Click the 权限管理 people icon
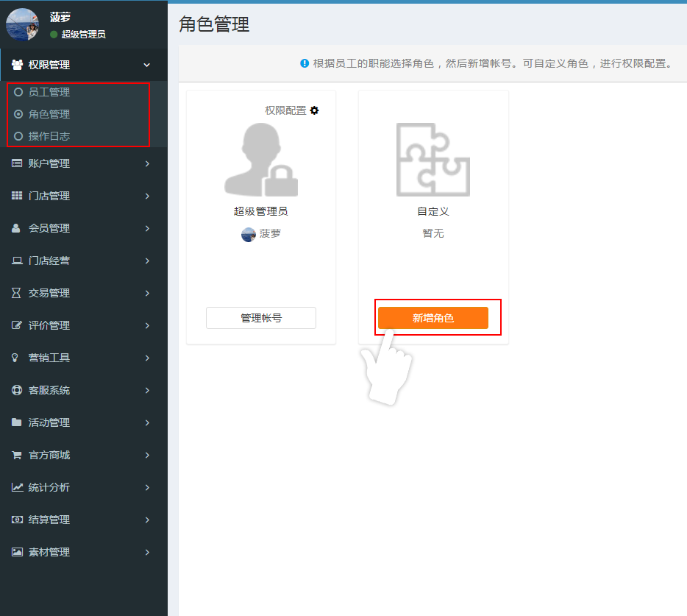The width and height of the screenshot is (687, 616). tap(17, 65)
